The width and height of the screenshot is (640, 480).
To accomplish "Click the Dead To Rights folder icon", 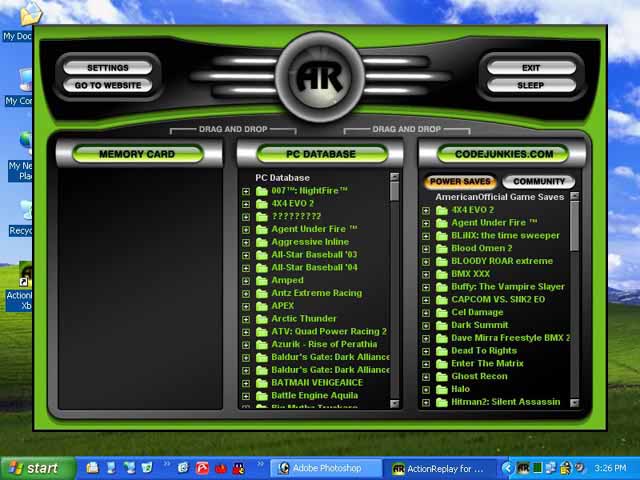I will coord(442,351).
